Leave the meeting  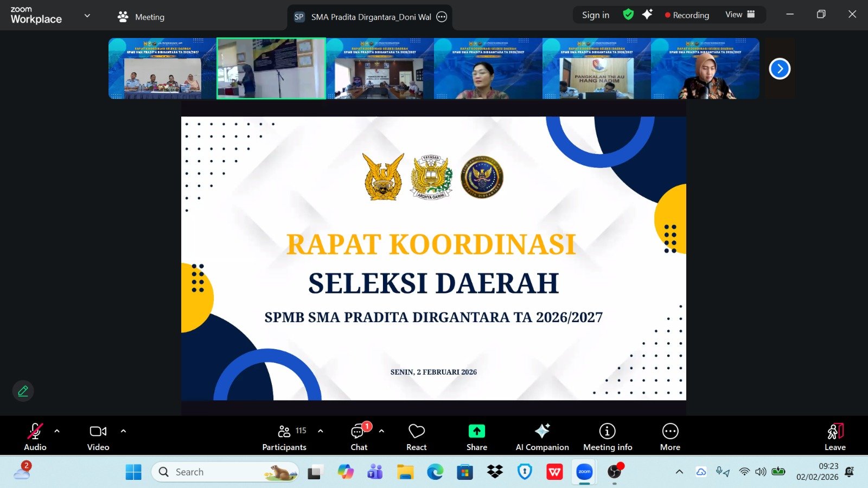pyautogui.click(x=835, y=436)
